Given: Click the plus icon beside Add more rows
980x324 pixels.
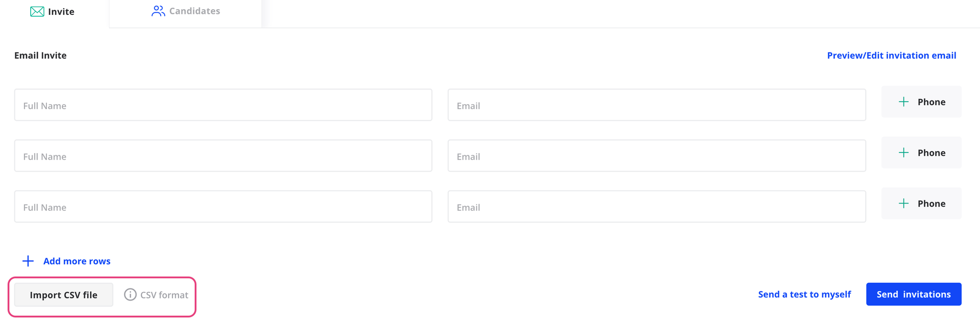Looking at the screenshot, I should click(x=28, y=261).
